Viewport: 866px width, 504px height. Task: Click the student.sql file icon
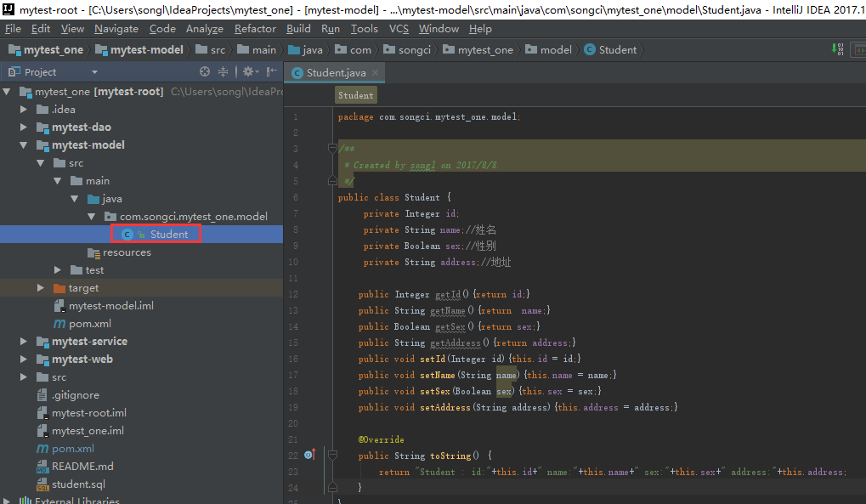click(42, 484)
